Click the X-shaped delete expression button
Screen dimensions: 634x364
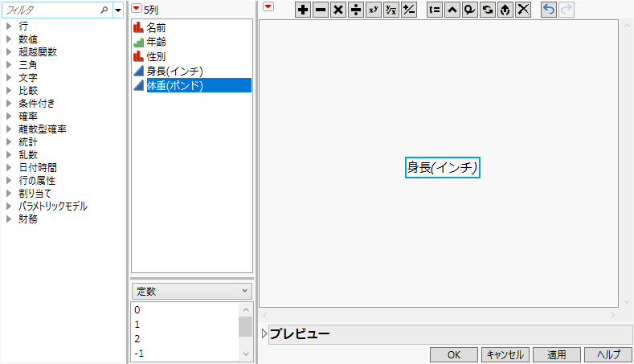pos(523,10)
